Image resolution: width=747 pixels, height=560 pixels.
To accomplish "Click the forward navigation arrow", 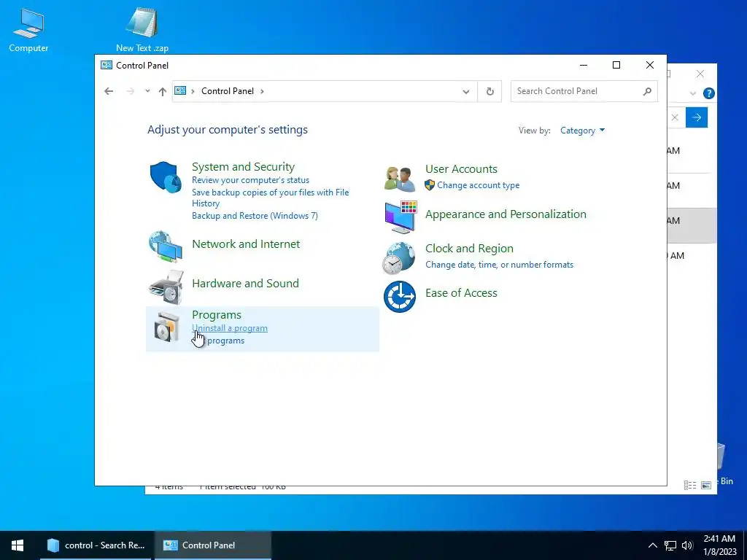I will [130, 91].
